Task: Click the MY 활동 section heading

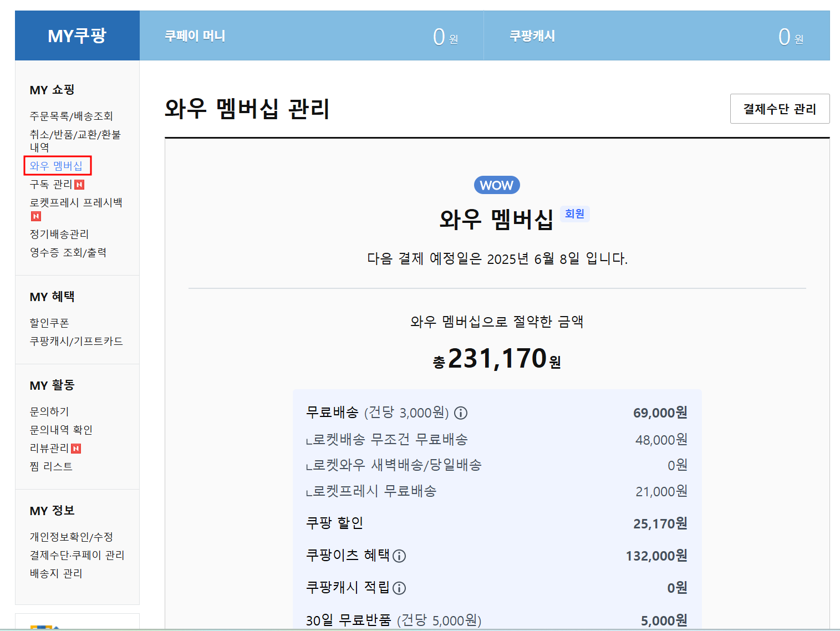Action: (x=52, y=385)
